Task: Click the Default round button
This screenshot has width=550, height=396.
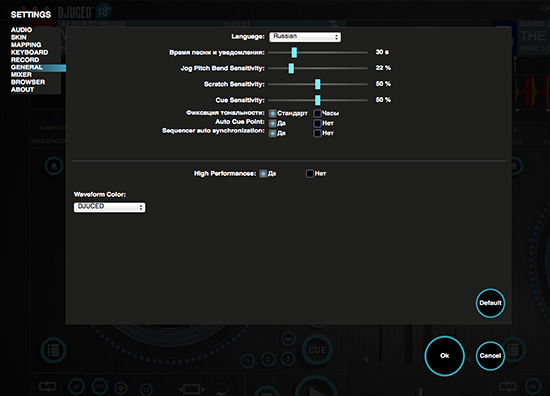Action: coord(490,303)
